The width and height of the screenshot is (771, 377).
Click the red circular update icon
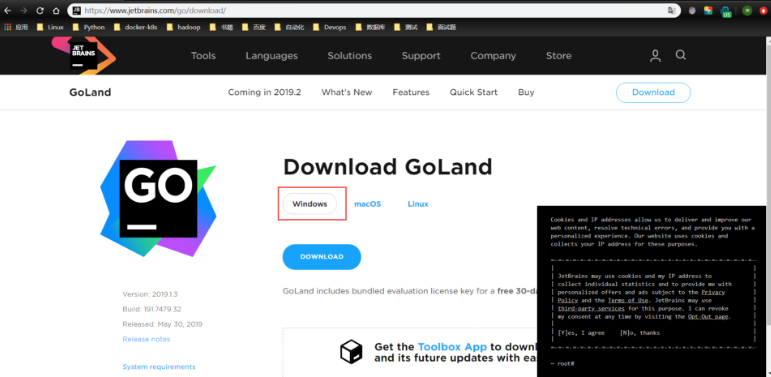[763, 10]
